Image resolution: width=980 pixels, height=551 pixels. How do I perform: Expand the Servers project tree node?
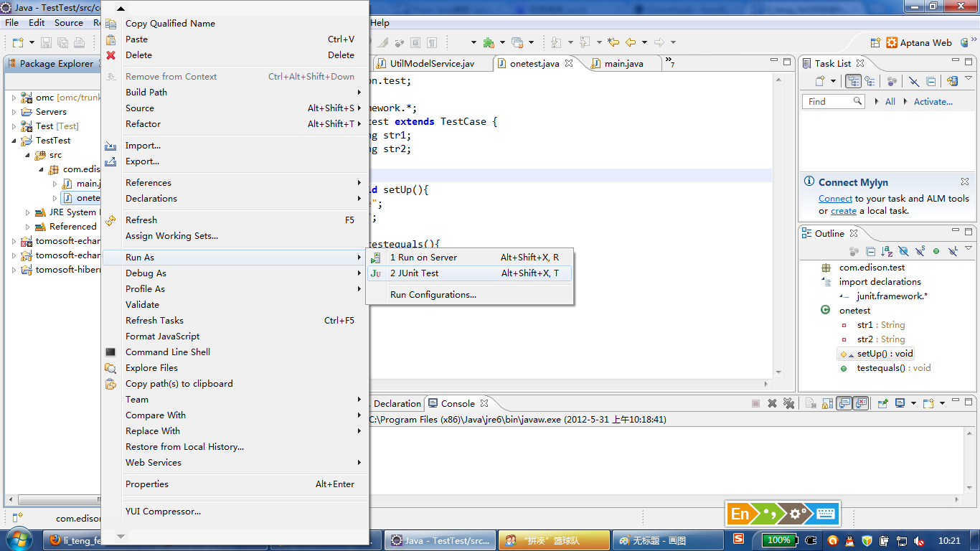click(x=14, y=112)
